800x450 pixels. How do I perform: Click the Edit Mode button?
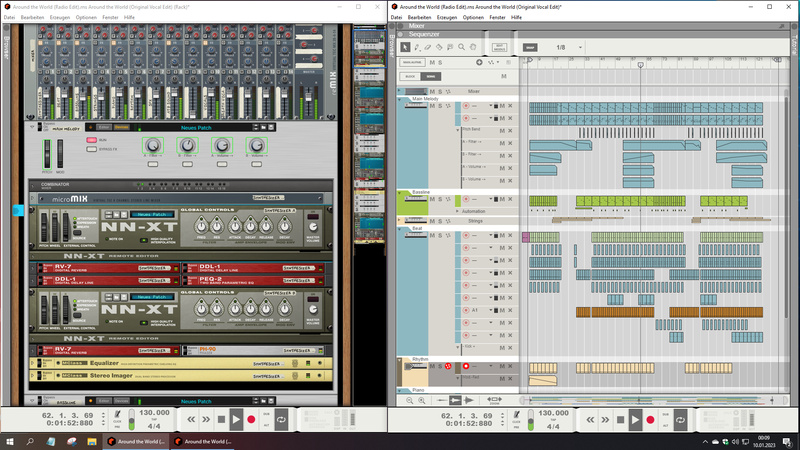[x=499, y=47]
